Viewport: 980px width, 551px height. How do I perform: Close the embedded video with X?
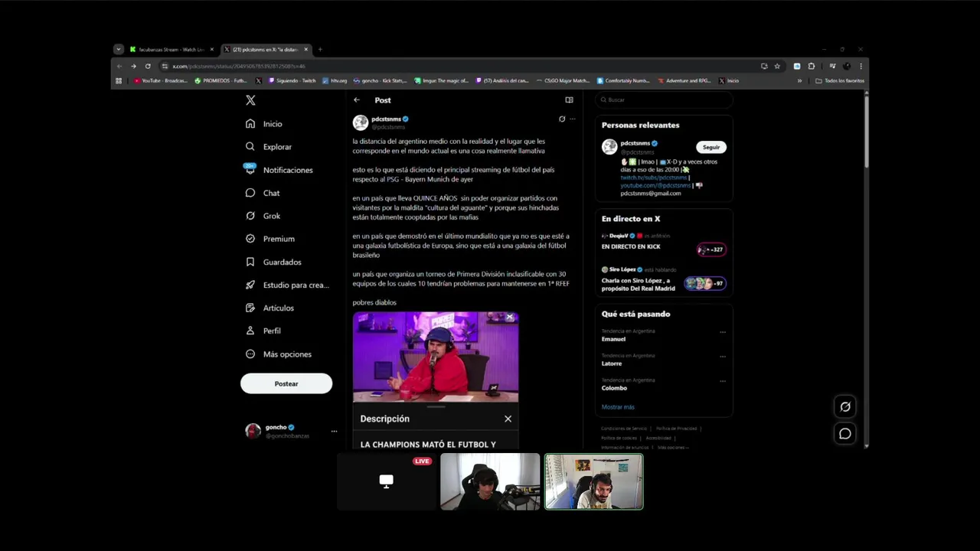pyautogui.click(x=509, y=317)
